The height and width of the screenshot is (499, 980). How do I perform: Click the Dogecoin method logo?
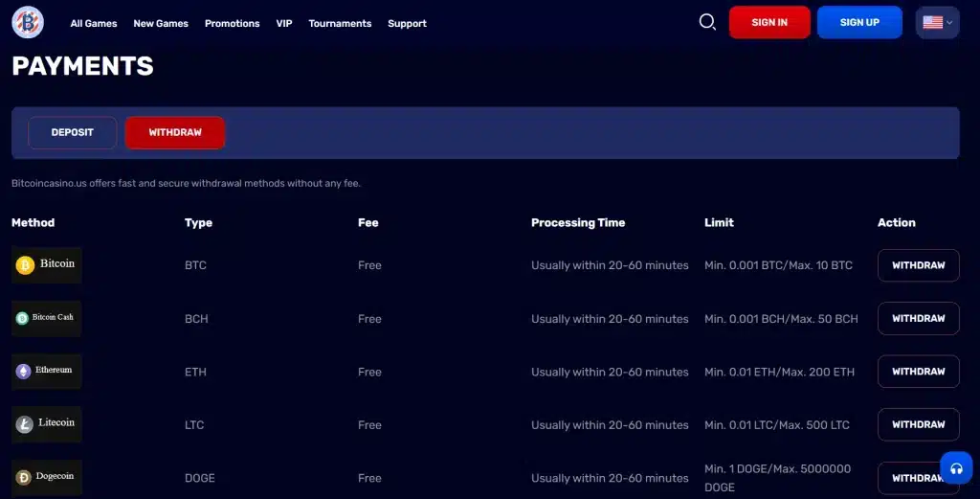[47, 478]
